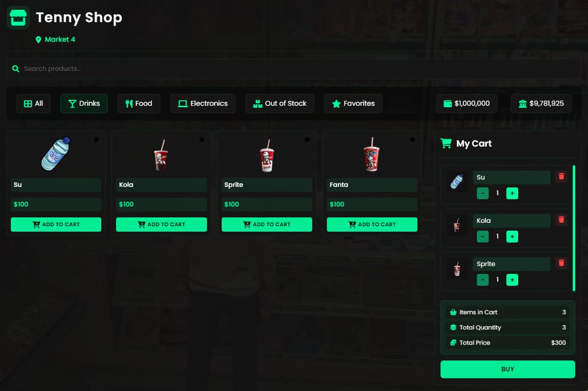Click the trash icon beside Sprite

[561, 263]
